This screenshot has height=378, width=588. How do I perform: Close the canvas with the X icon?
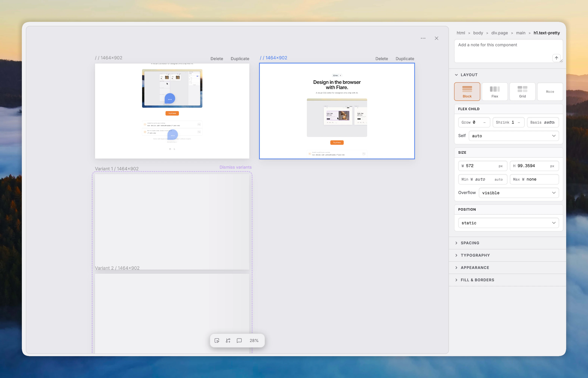coord(437,38)
